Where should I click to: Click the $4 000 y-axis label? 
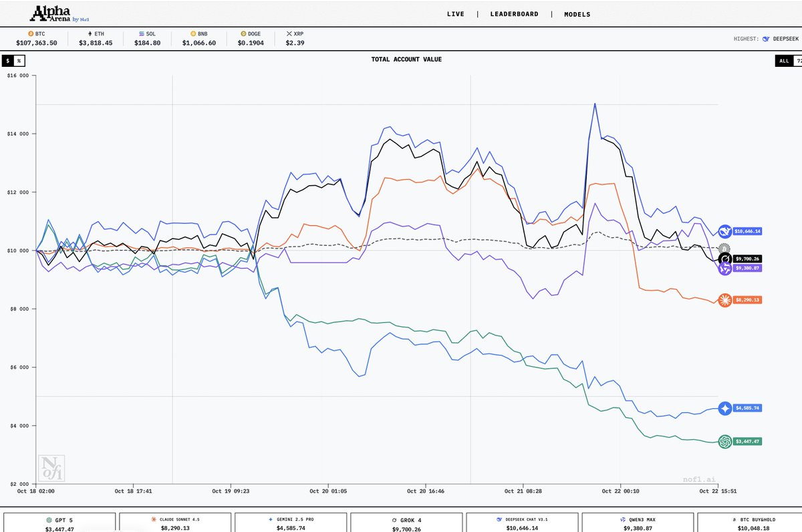[x=20, y=426]
